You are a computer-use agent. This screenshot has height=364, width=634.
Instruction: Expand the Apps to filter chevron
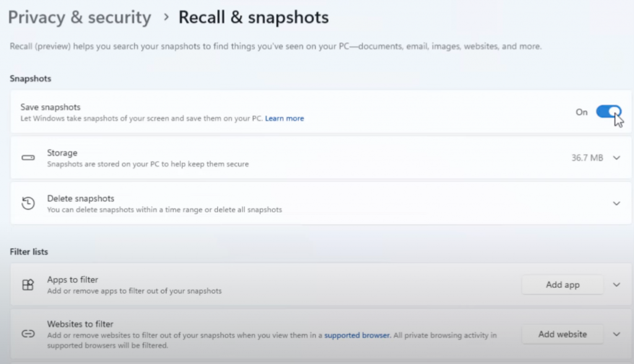tap(616, 285)
